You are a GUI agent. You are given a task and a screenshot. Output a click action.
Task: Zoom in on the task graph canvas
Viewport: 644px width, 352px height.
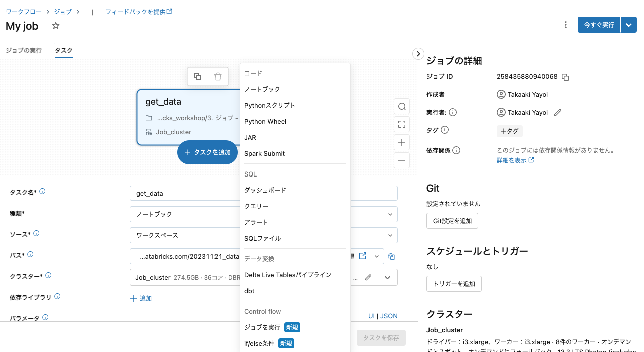click(x=401, y=142)
